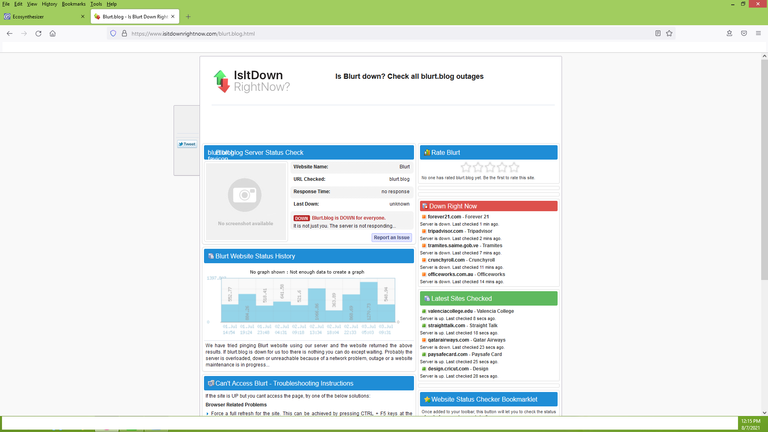
Task: Open the forever21.com link
Action: (x=444, y=216)
